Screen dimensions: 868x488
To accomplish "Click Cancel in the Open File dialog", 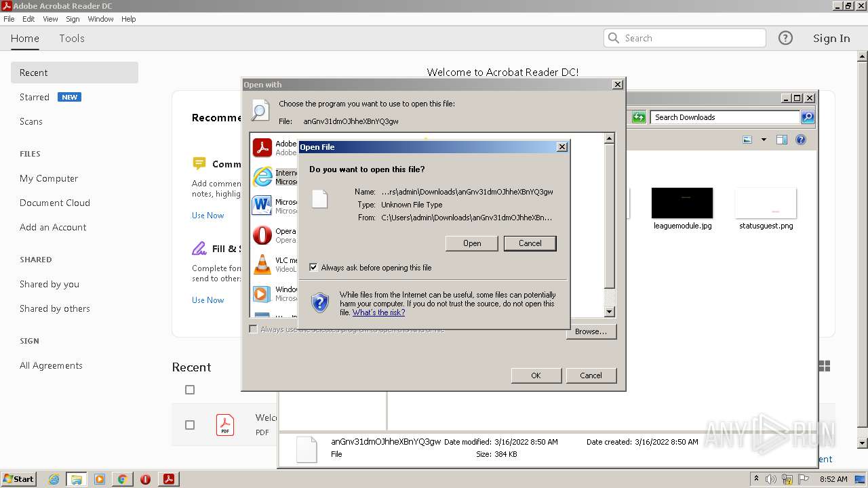I will [x=530, y=243].
